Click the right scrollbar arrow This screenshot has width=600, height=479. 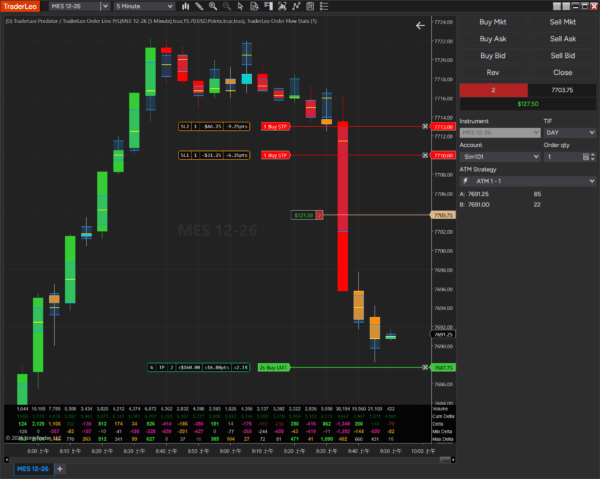(x=453, y=459)
